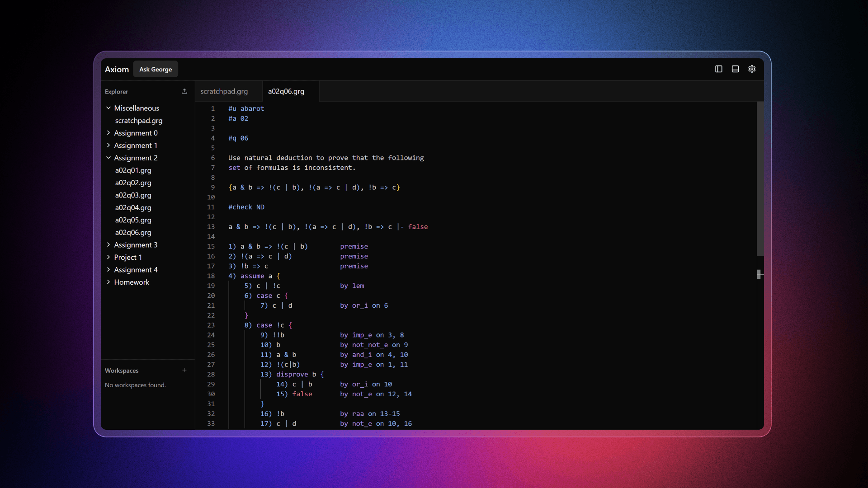Expand the Assignment 1 folder
Screen dimensions: 868x488
point(135,145)
